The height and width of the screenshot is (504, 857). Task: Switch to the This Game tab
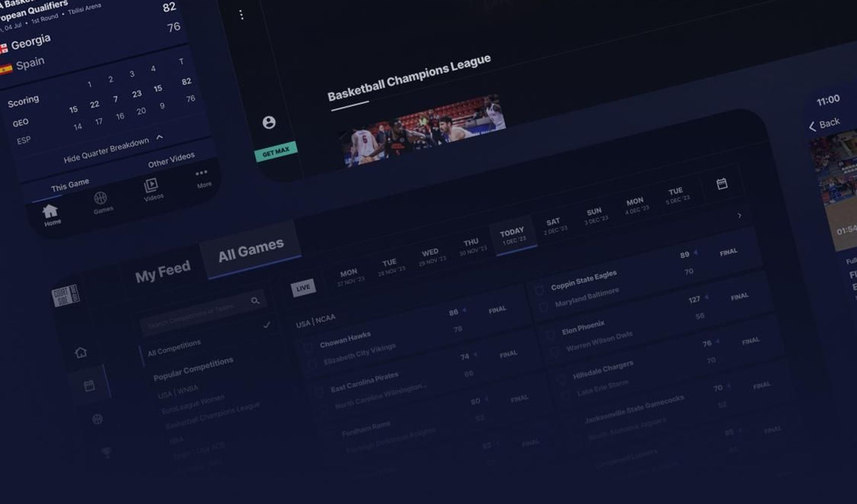pyautogui.click(x=70, y=185)
